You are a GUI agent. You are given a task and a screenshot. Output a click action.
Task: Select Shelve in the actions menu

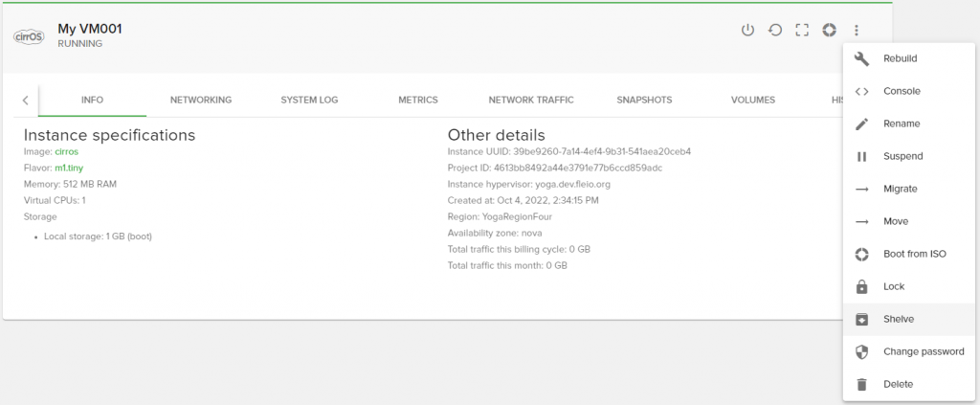909,319
